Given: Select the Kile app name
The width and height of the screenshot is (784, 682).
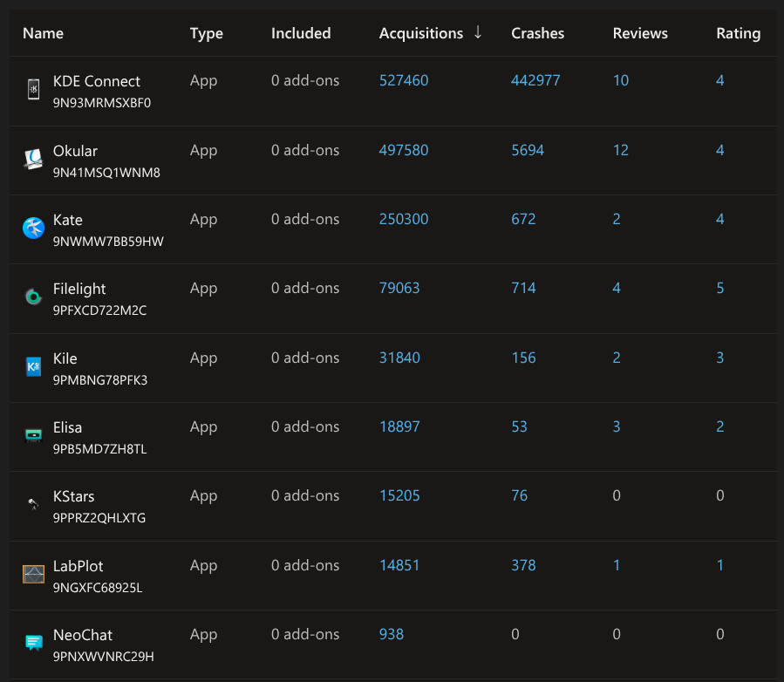Looking at the screenshot, I should point(65,358).
